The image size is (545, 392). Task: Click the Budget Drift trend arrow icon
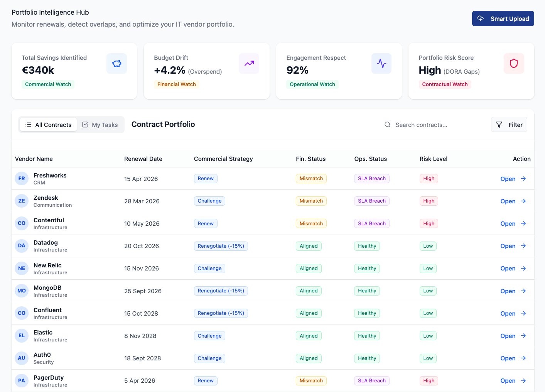249,63
